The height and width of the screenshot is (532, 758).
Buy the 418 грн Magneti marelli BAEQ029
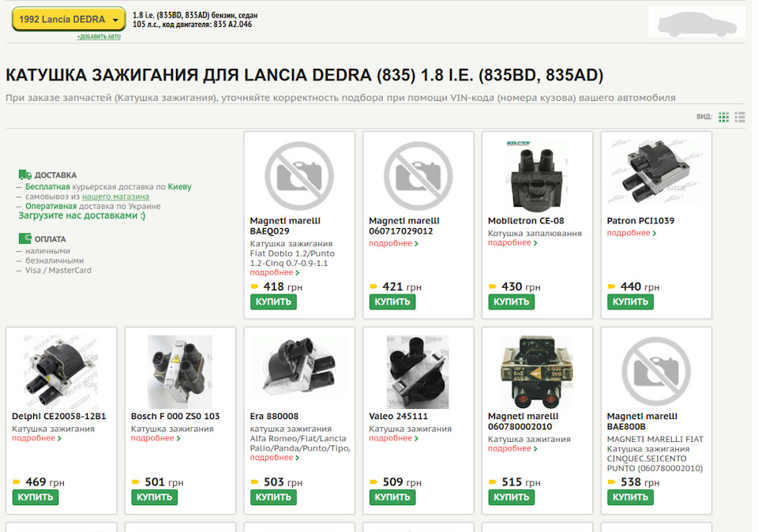pyautogui.click(x=273, y=302)
